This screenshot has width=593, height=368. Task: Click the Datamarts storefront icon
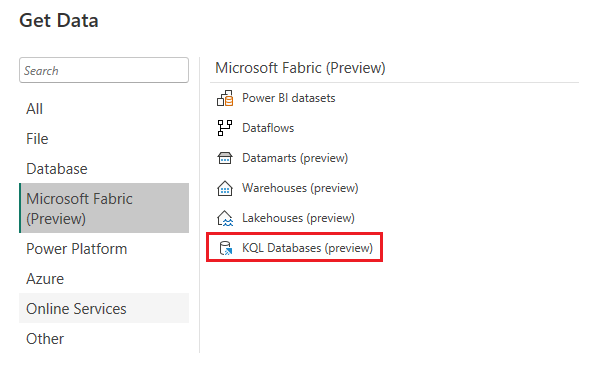225,158
